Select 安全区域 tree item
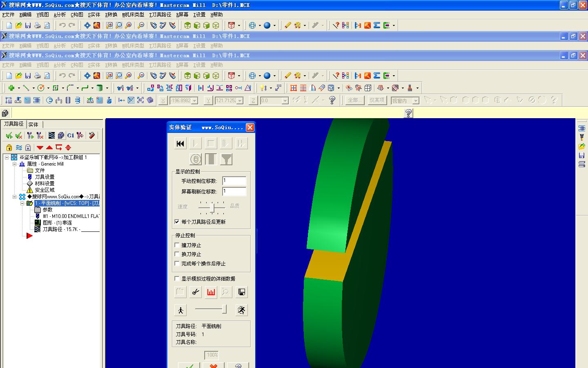This screenshot has height=368, width=588. (45, 190)
